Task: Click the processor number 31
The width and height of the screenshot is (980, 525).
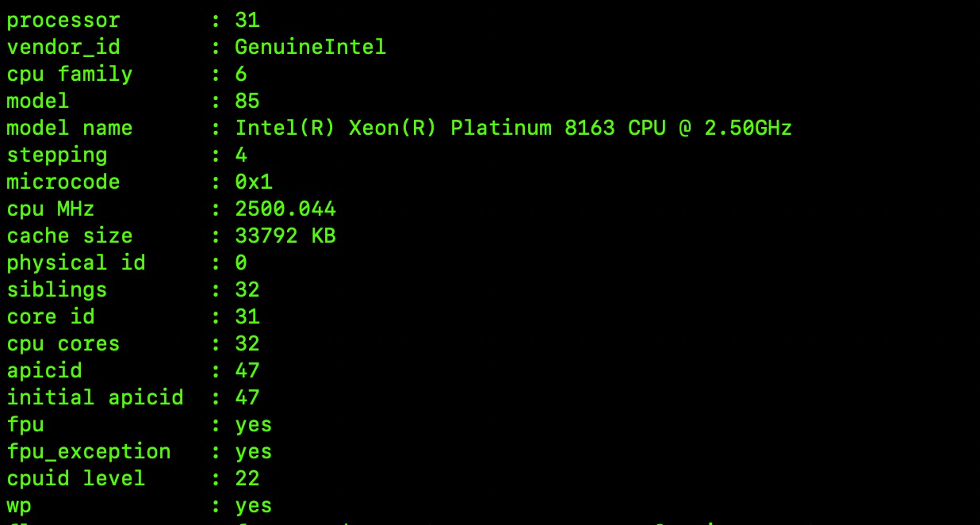Action: (x=247, y=20)
